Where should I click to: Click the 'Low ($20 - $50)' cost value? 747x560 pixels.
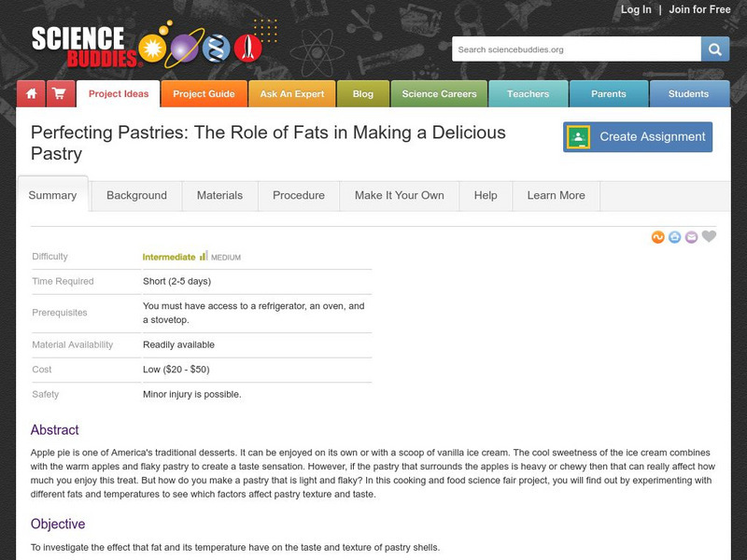176,370
